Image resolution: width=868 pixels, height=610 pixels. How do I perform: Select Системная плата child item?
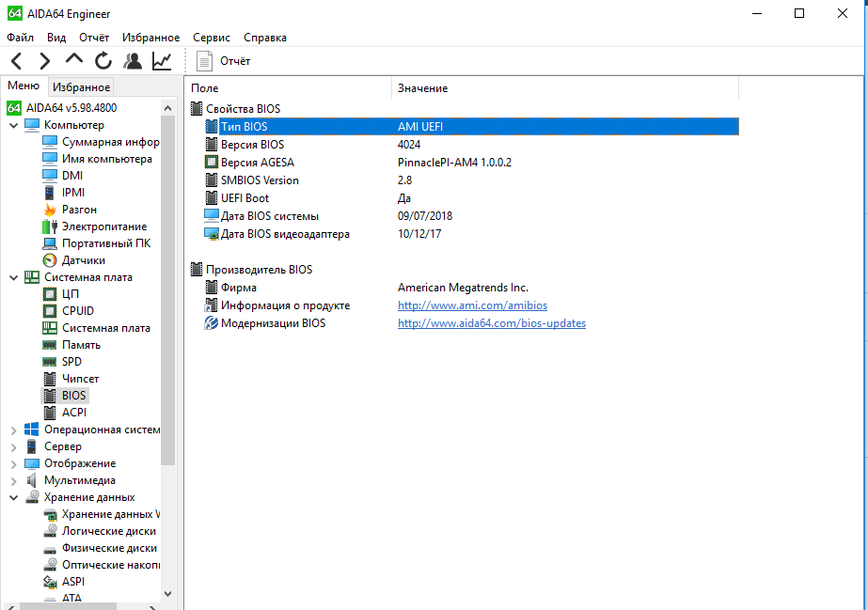click(105, 328)
